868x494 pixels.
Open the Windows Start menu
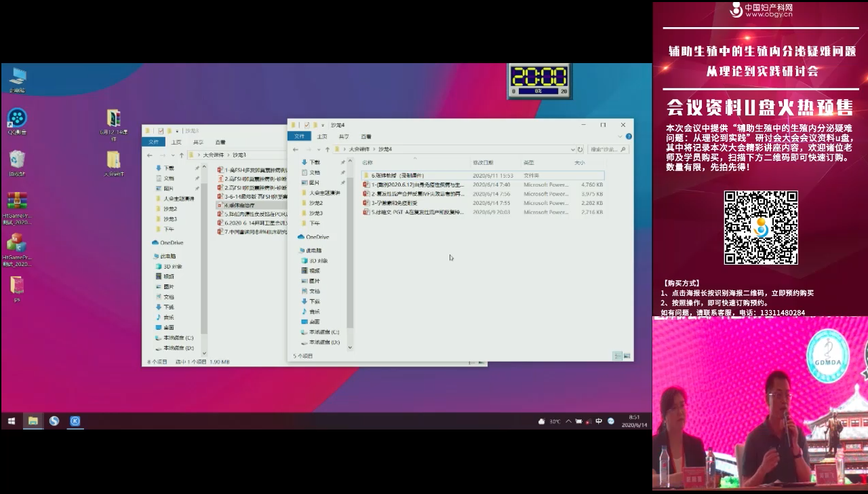[12, 421]
